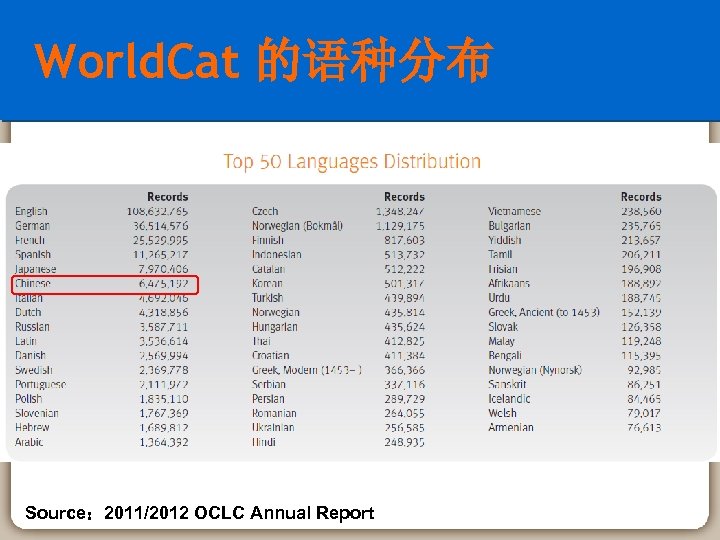The width and height of the screenshot is (720, 540).
Task: Click the 'German' language entry
Action: (x=32, y=226)
